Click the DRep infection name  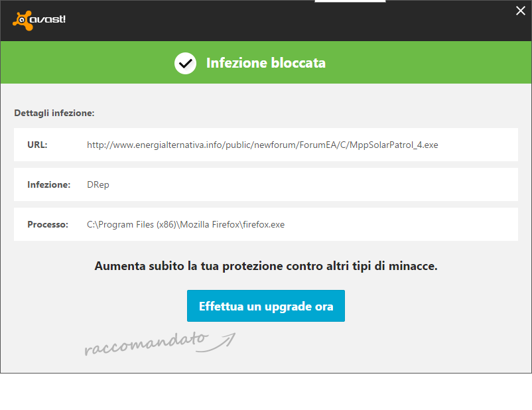[98, 184]
